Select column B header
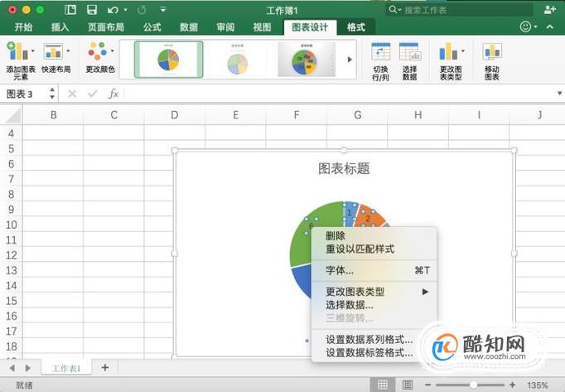565x392 pixels. [x=53, y=115]
